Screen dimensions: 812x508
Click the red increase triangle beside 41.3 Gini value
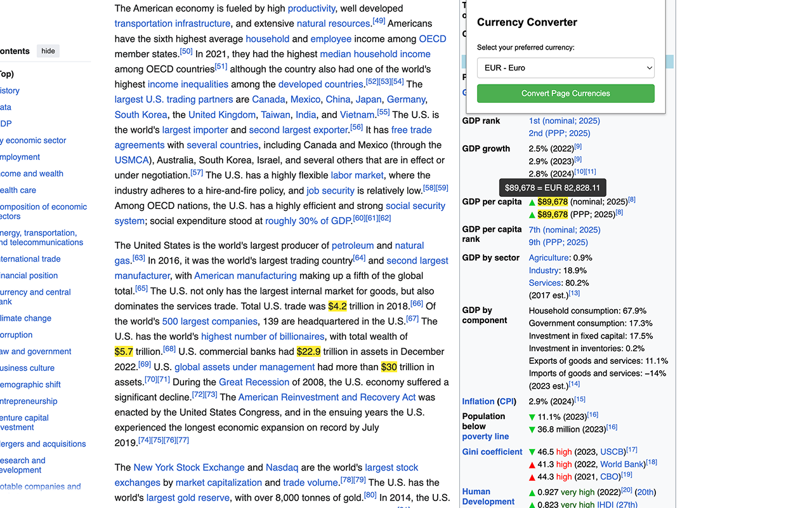[x=532, y=465]
